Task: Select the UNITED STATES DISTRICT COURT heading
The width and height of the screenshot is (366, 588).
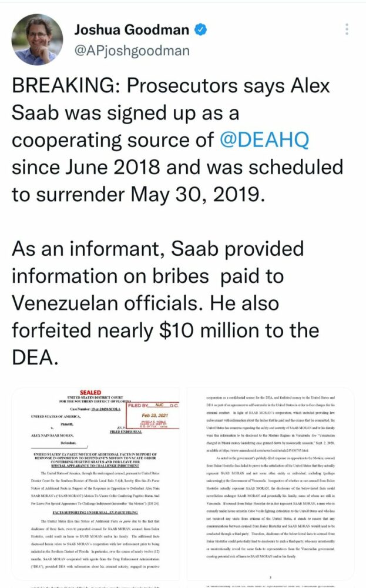Action: coord(95,397)
